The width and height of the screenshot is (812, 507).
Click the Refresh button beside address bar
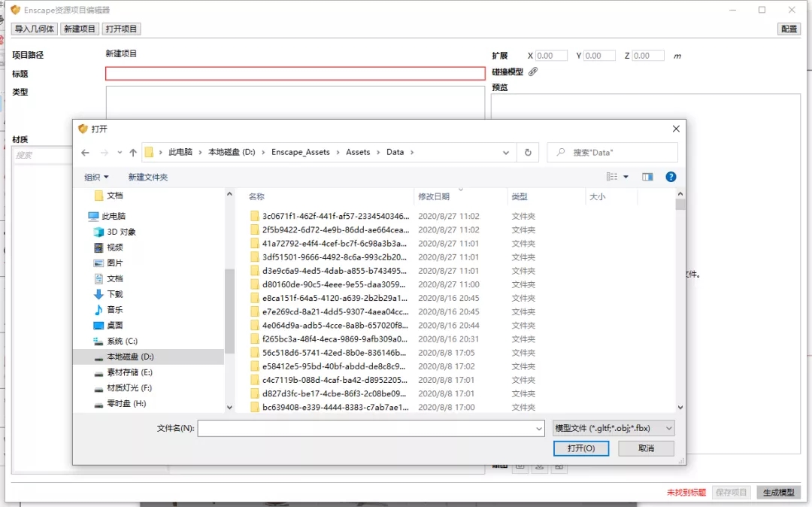point(528,153)
